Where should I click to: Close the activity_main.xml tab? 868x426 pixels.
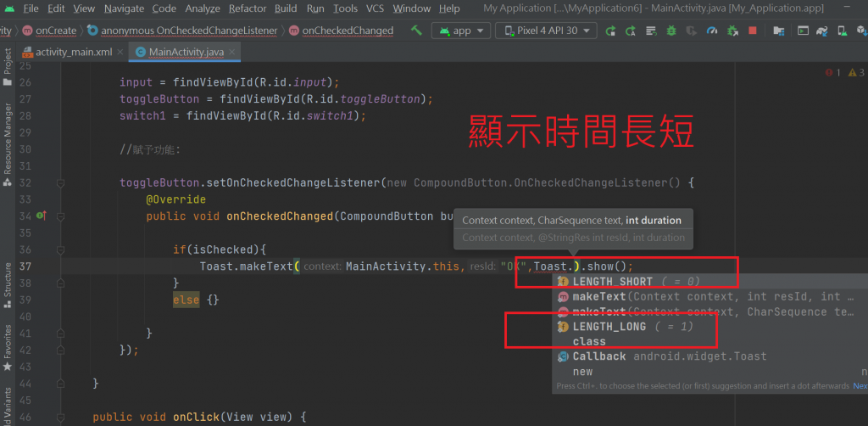pos(120,52)
